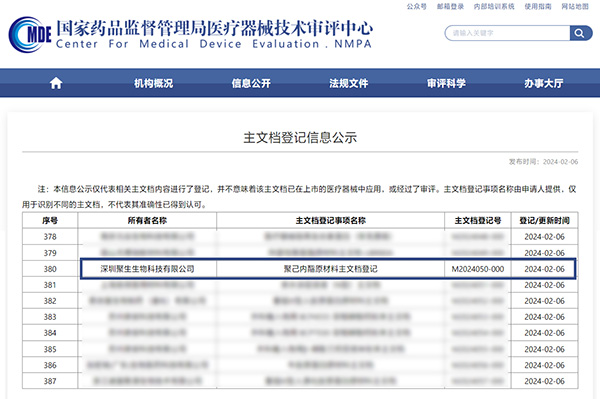
Task: Click the magnifier search button
Action: (x=580, y=33)
